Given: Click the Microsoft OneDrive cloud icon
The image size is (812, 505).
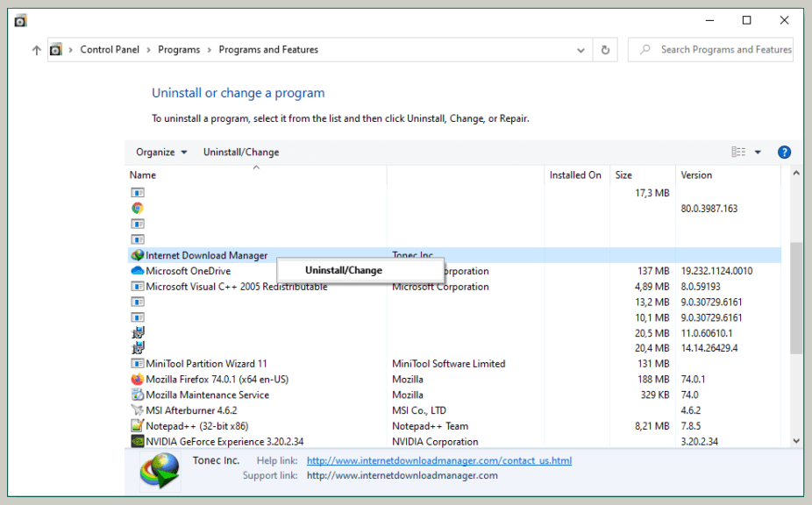Looking at the screenshot, I should point(138,271).
